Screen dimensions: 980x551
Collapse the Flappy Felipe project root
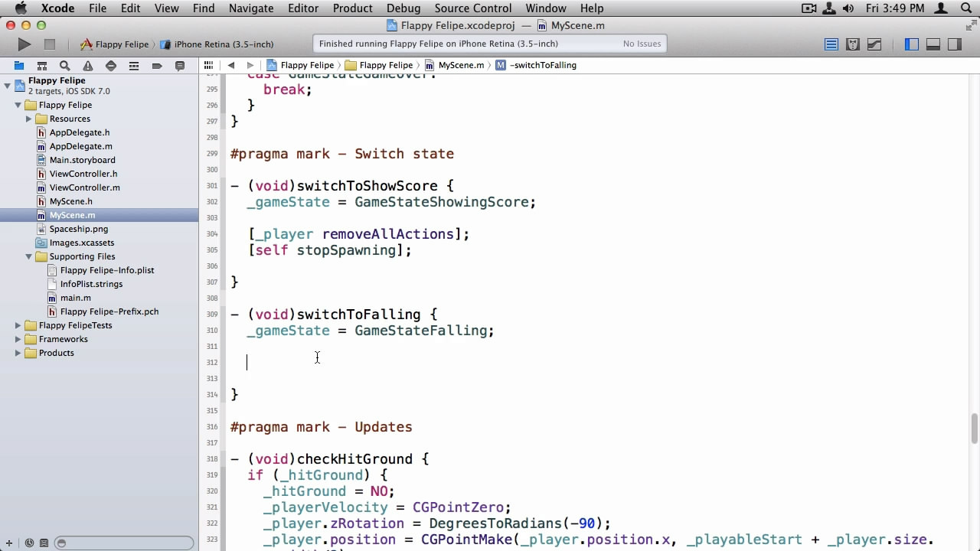pos(8,85)
